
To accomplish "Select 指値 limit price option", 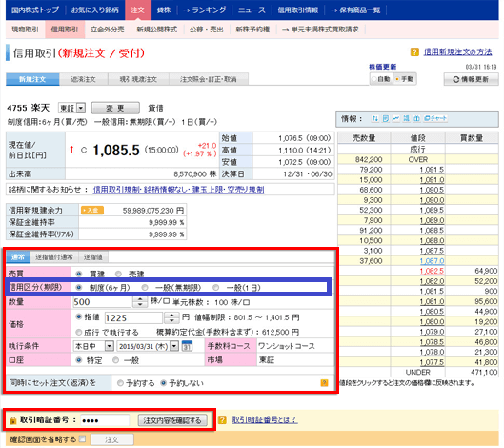I will tap(78, 316).
